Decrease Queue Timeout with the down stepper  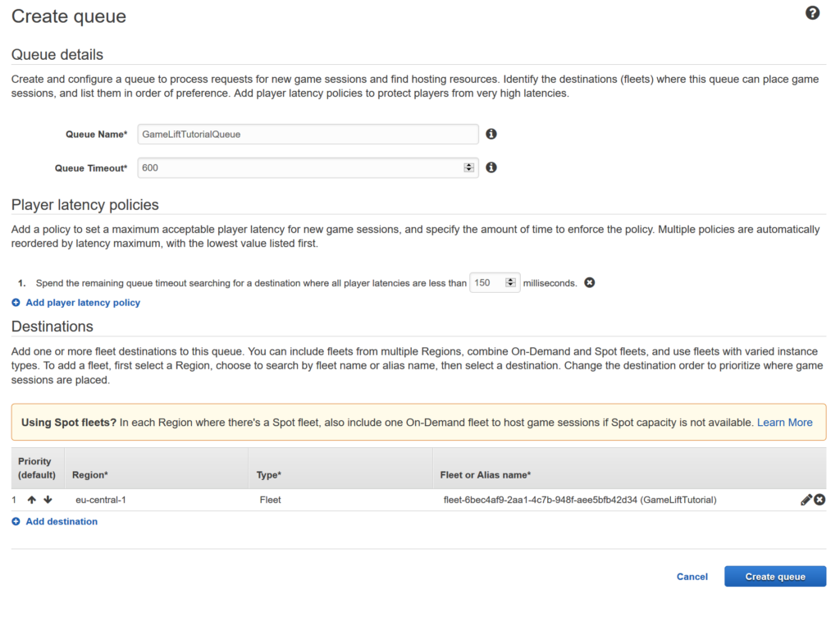point(468,171)
